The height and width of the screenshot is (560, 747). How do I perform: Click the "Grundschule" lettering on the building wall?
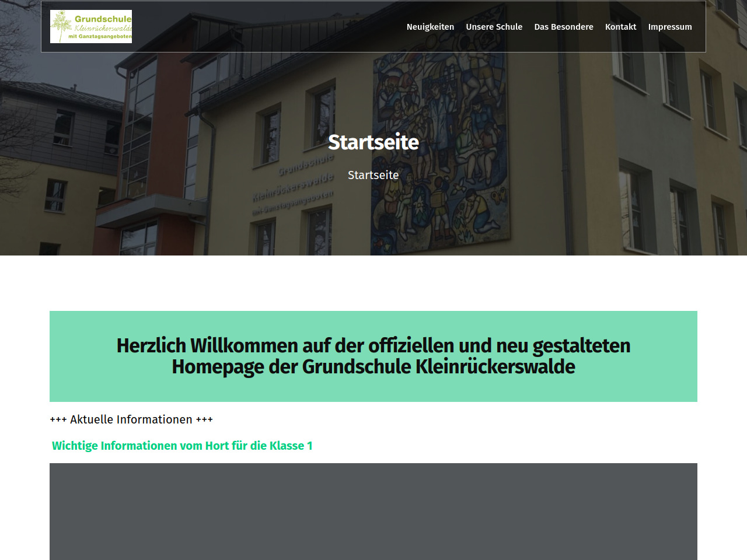[x=306, y=164]
